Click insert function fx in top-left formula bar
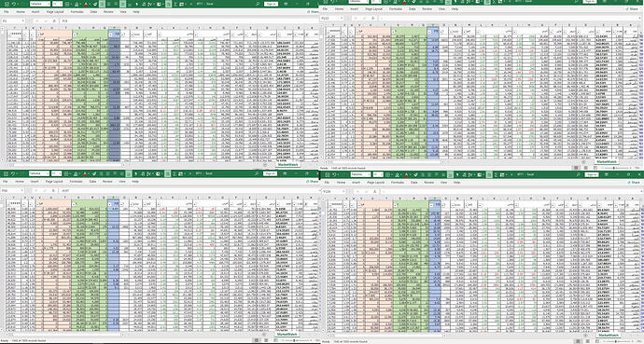Screen dimensions: 644x344 pos(54,21)
